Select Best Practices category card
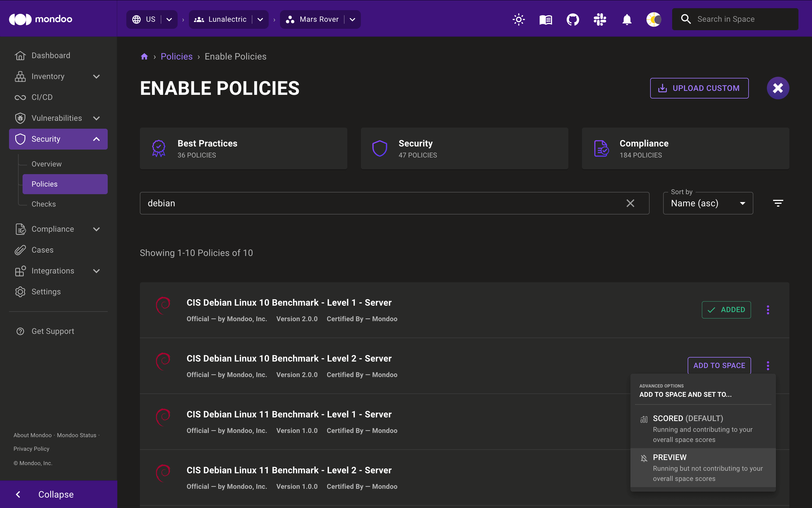Screen dimensions: 812x508 [244, 148]
